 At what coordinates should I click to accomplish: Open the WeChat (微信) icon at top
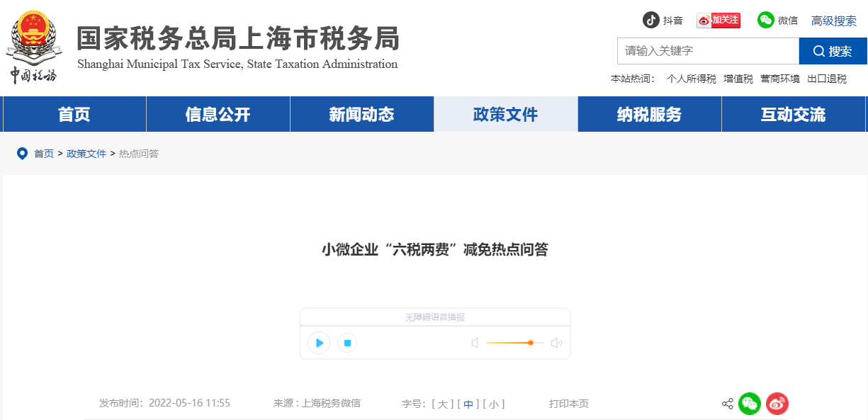(766, 20)
